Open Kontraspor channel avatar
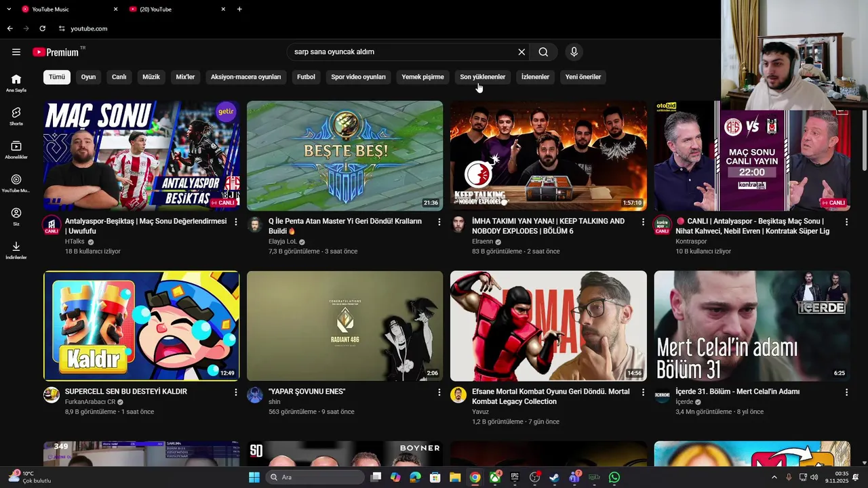The width and height of the screenshot is (868, 488). [x=662, y=225]
